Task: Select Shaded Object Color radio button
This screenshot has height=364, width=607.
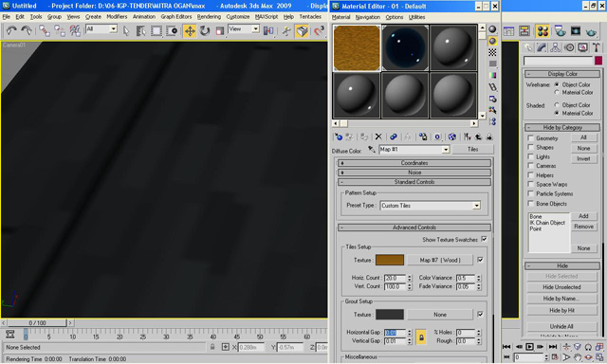Action: [557, 105]
